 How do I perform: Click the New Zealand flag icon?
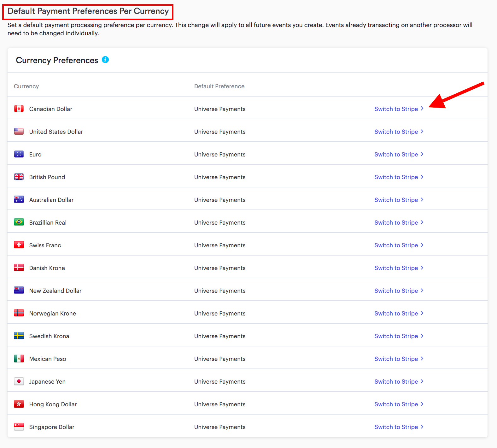[19, 291]
